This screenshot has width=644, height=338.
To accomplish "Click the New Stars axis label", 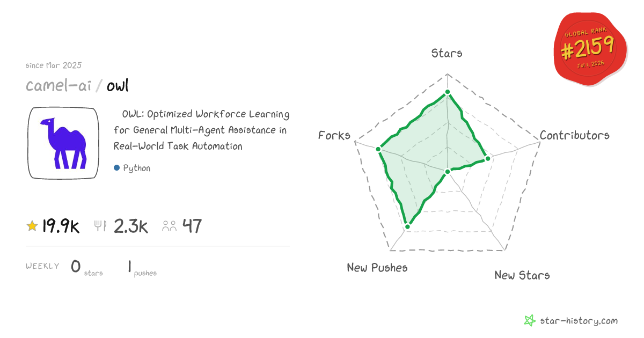I will pyautogui.click(x=522, y=275).
